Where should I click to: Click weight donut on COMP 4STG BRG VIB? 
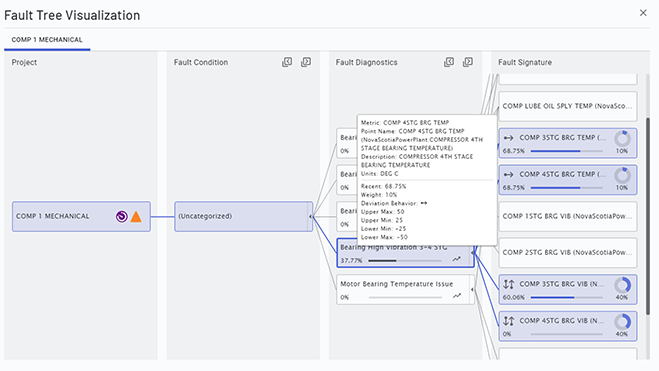coord(622,322)
